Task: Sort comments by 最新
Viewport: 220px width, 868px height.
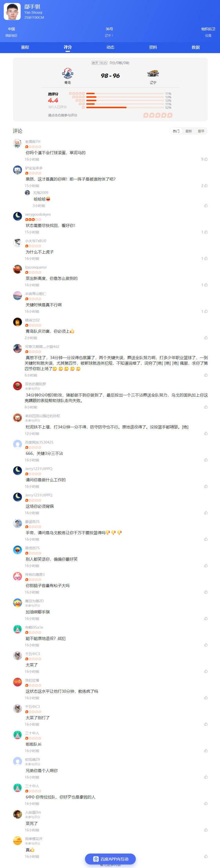Action: pos(189,131)
